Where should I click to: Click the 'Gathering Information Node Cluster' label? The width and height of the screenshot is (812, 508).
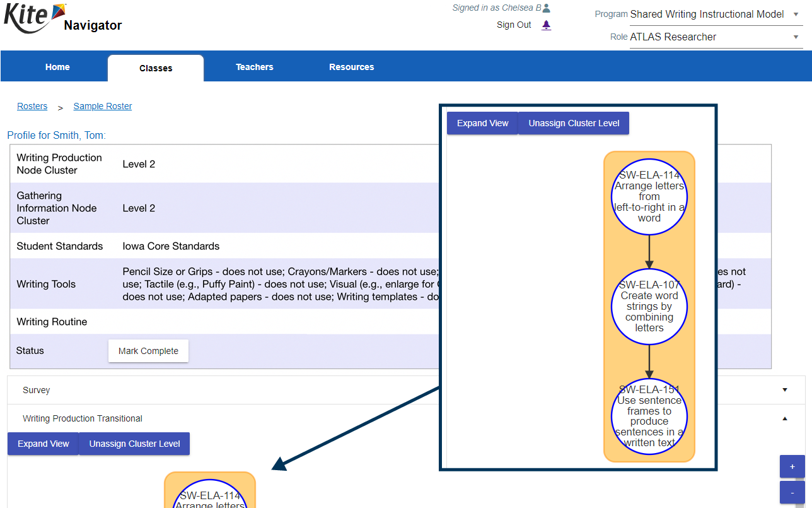(x=57, y=208)
